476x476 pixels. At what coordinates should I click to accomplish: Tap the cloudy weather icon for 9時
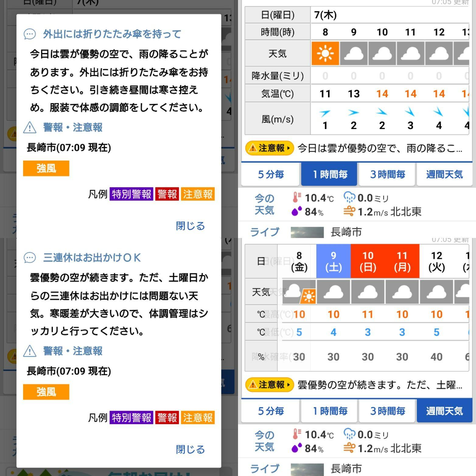(353, 54)
